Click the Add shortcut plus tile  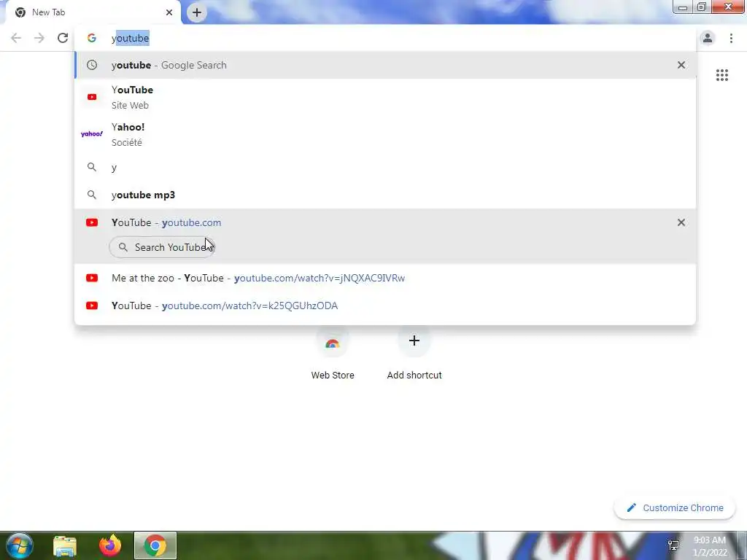pos(414,354)
